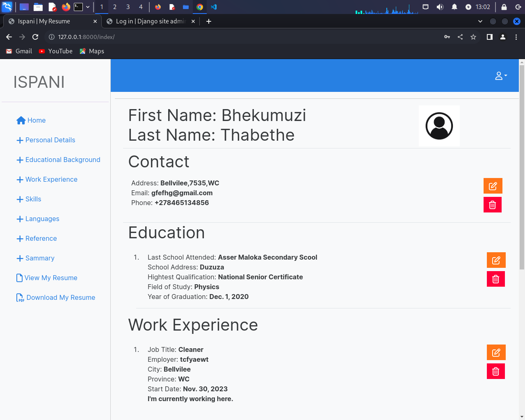Launch VS Code from the taskbar
The image size is (525, 420).
[x=214, y=7]
